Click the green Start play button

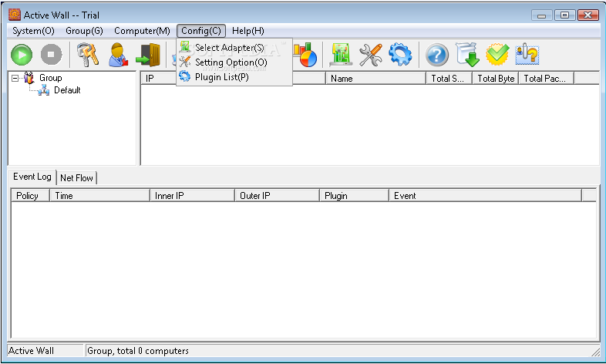click(22, 55)
